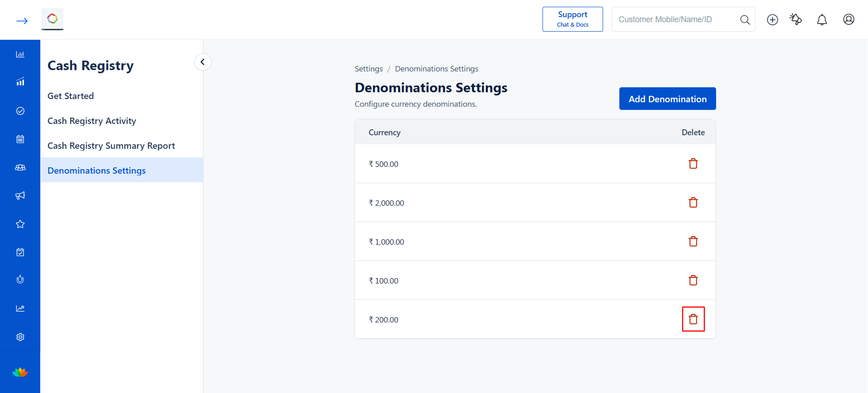This screenshot has height=393, width=868.
Task: Delete the ₹ 200.00 denomination
Action: point(693,319)
